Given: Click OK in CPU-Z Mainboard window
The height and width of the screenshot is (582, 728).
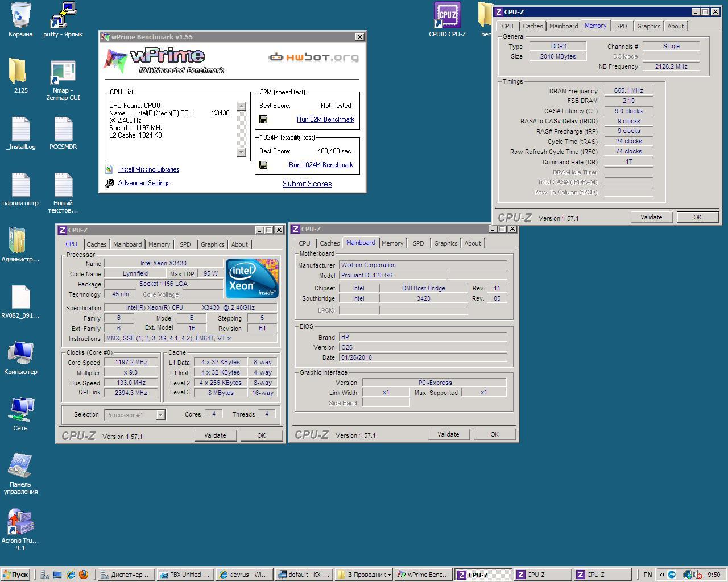Looking at the screenshot, I should (494, 434).
